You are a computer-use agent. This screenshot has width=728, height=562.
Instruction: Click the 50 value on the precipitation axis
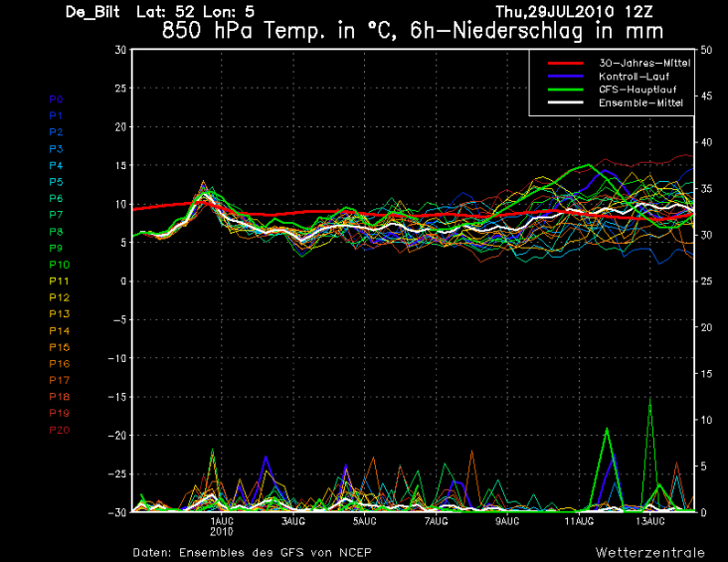coord(706,50)
